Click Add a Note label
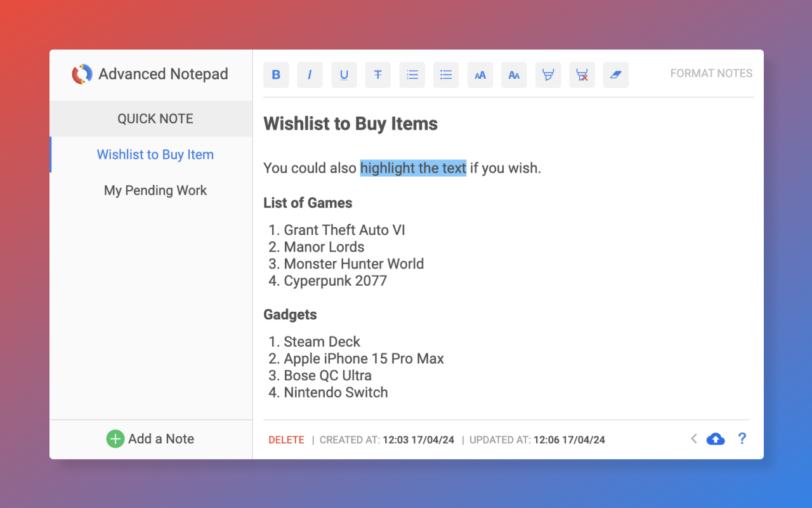 click(161, 439)
